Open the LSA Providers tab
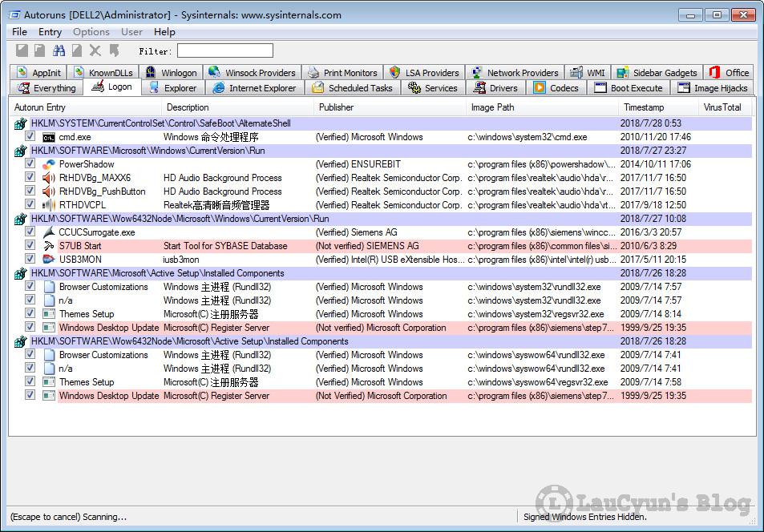The width and height of the screenshot is (764, 532). coord(424,73)
